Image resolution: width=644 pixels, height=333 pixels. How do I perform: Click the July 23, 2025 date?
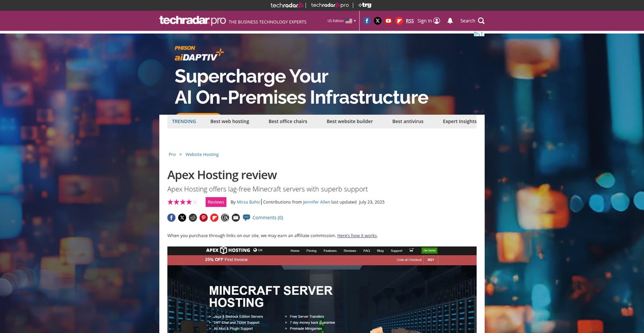point(372,202)
